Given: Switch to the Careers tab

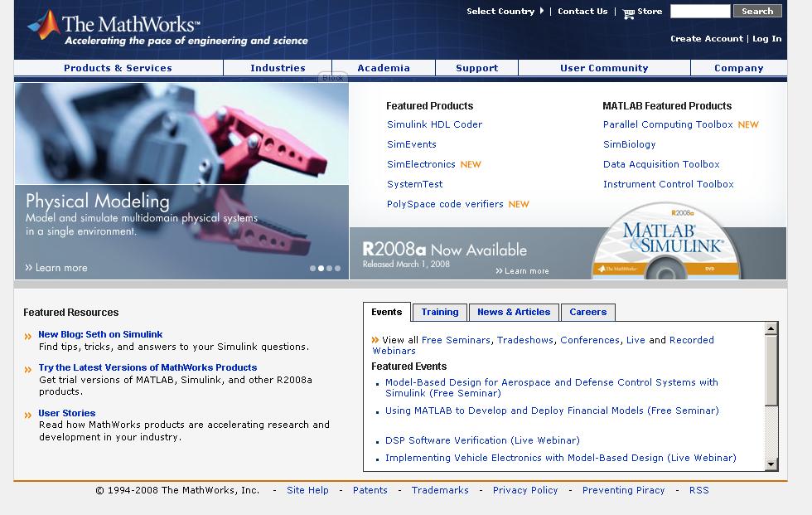Looking at the screenshot, I should coord(587,312).
